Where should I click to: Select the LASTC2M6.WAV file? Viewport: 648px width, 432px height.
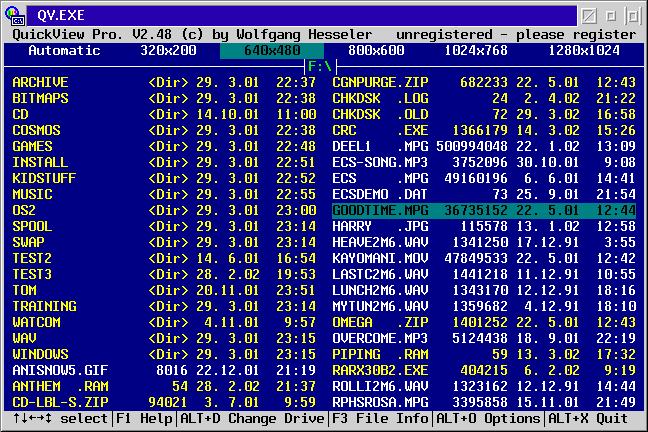tap(484, 274)
